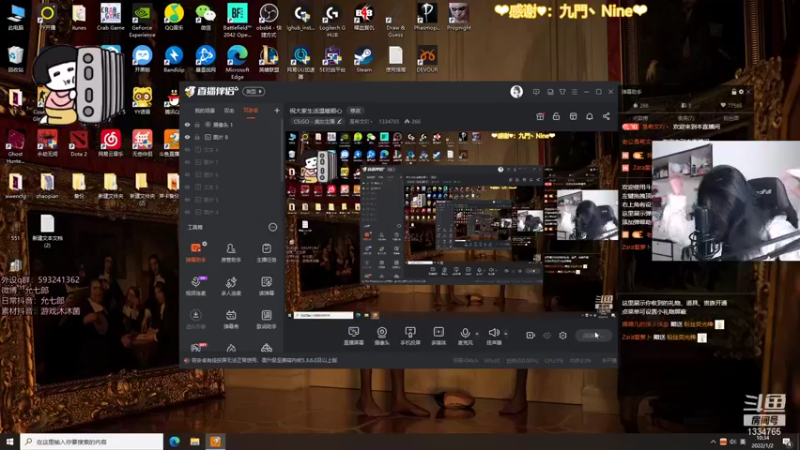
Task: Select the 摄像头 1 source row
Action: point(232,124)
